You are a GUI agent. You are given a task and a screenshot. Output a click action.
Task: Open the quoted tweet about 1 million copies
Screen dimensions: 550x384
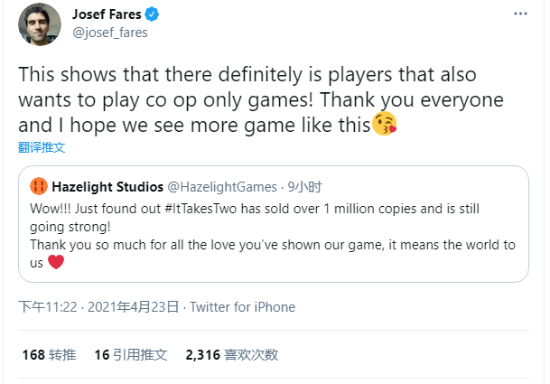point(273,224)
